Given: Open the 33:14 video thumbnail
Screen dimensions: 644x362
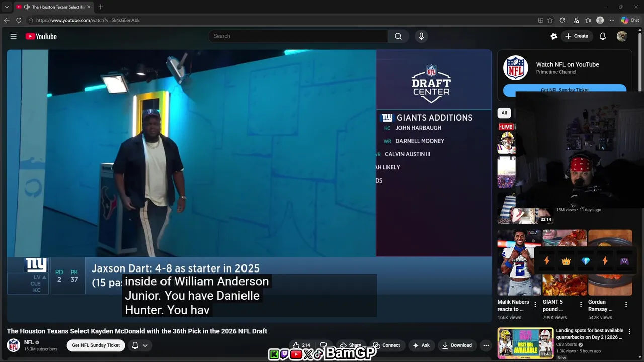Looking at the screenshot, I should pyautogui.click(x=525, y=209).
